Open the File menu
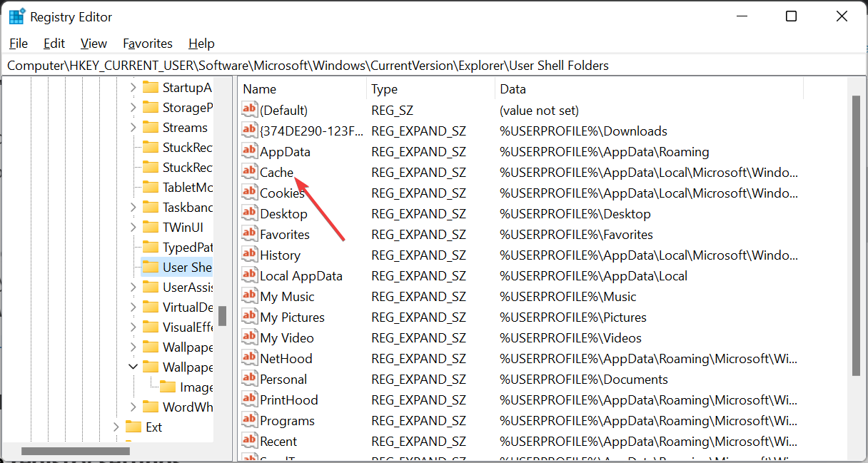 (x=19, y=44)
